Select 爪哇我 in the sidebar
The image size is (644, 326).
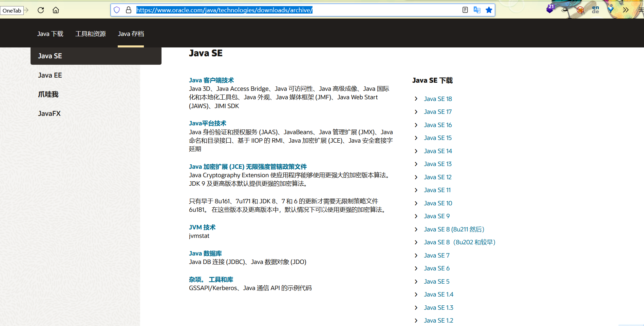click(48, 94)
